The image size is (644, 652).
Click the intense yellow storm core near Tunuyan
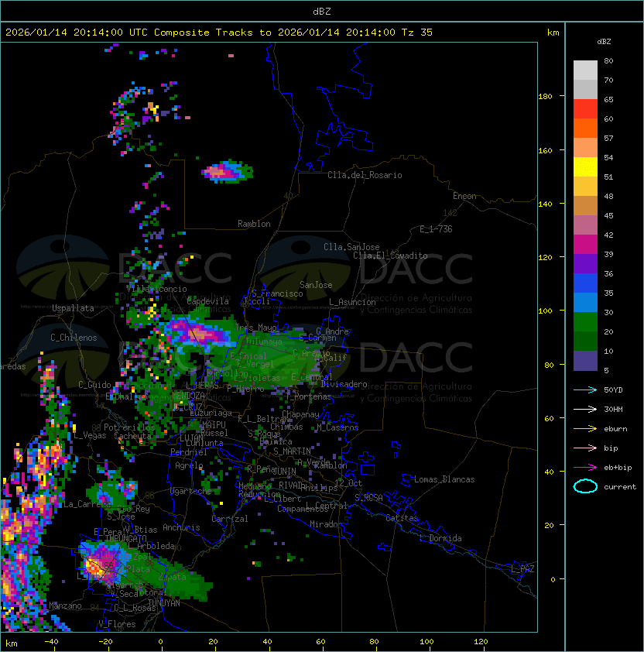(92, 566)
